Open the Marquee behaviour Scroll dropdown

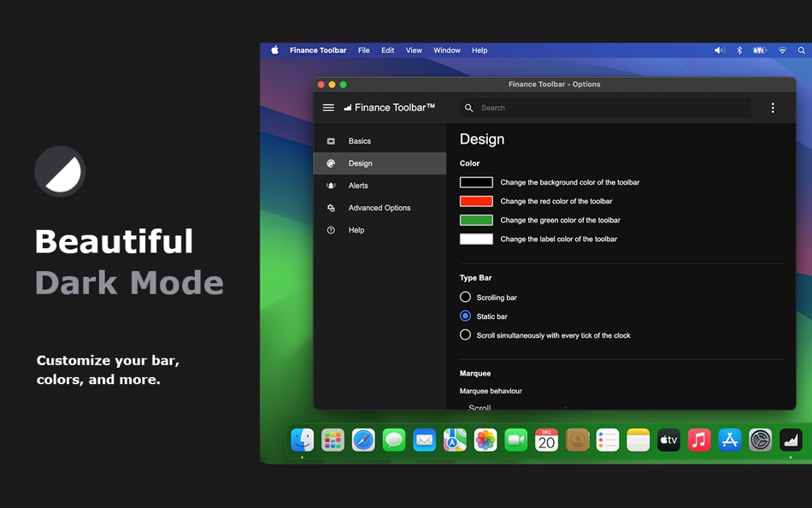point(517,407)
